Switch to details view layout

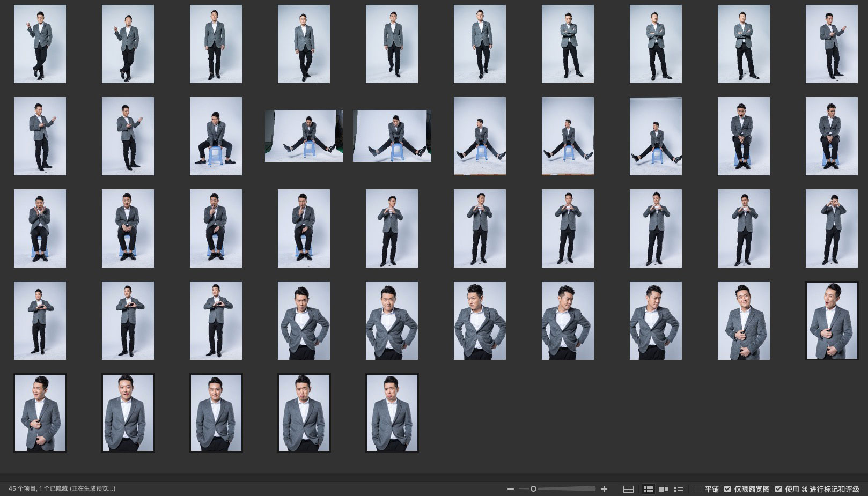(x=663, y=489)
